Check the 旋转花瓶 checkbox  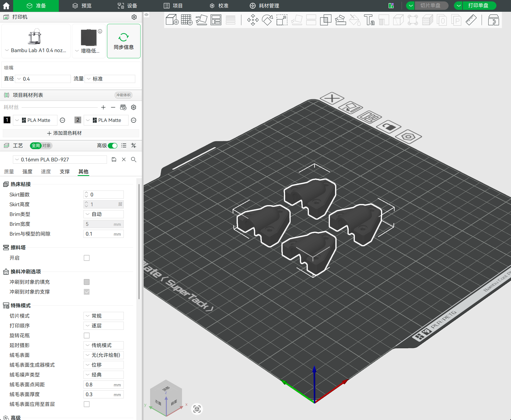point(87,335)
